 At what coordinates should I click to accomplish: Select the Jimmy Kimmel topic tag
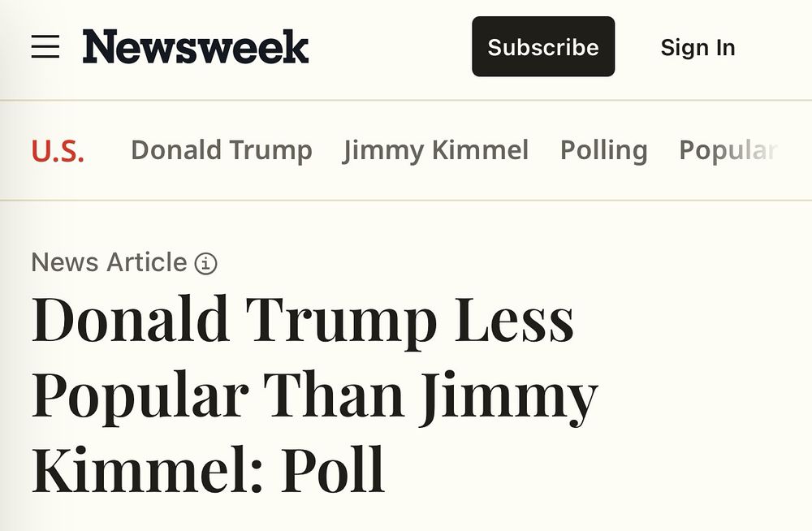(436, 150)
